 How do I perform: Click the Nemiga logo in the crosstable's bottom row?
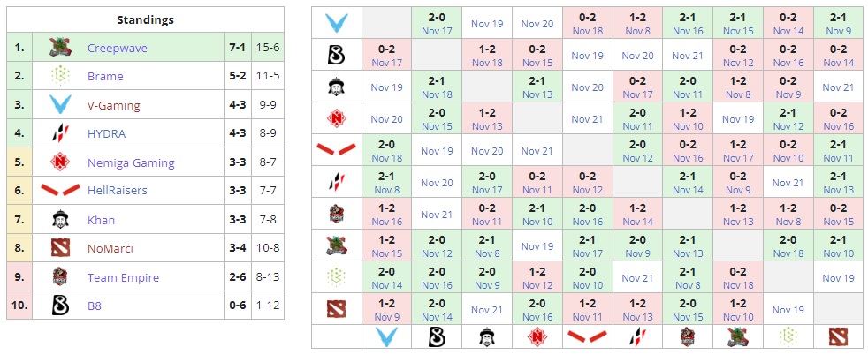tap(537, 336)
